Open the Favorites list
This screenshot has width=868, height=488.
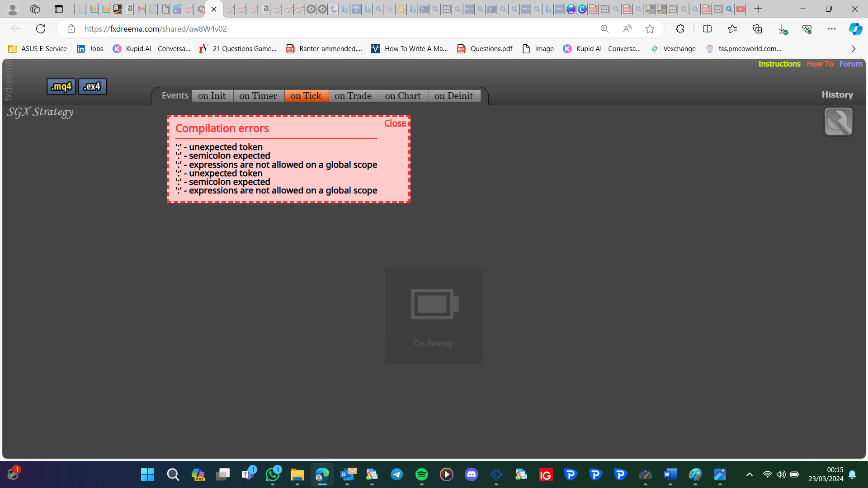[x=732, y=29]
